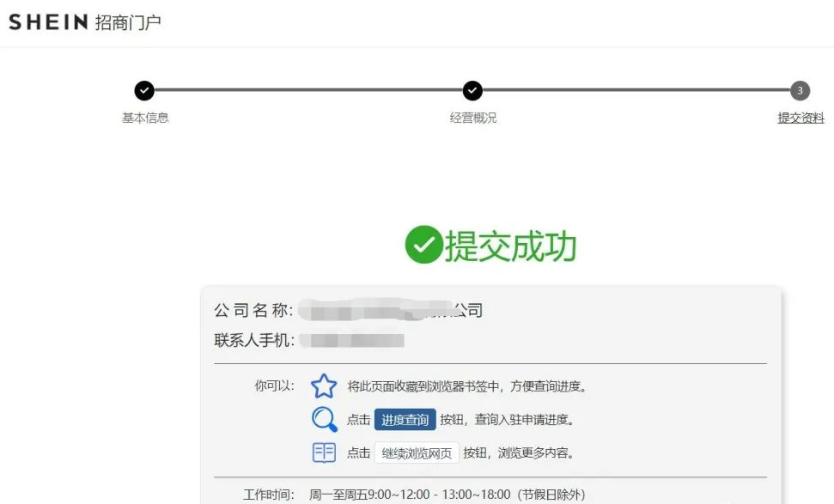This screenshot has width=834, height=504.
Task: Open the 提交资料 step link
Action: point(801,118)
